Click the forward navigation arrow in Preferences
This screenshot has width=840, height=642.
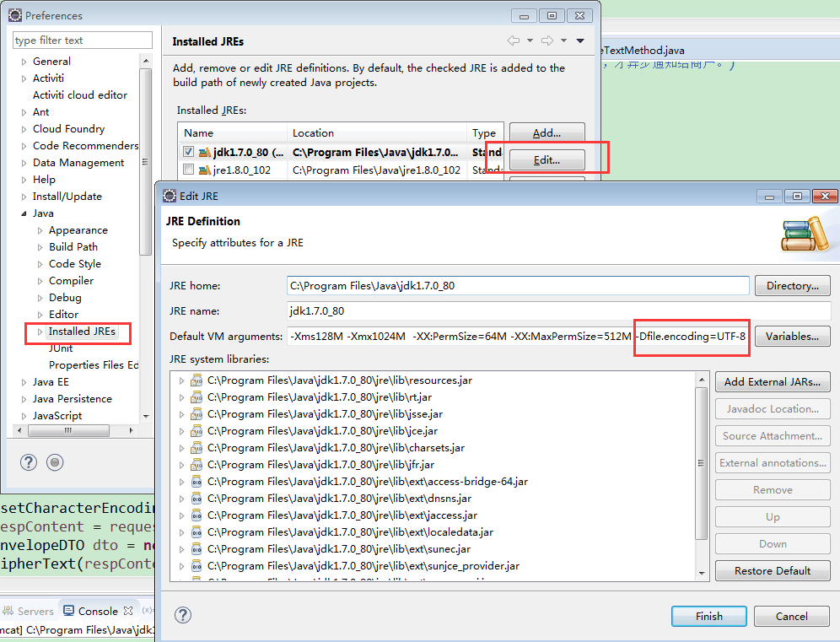(x=547, y=40)
